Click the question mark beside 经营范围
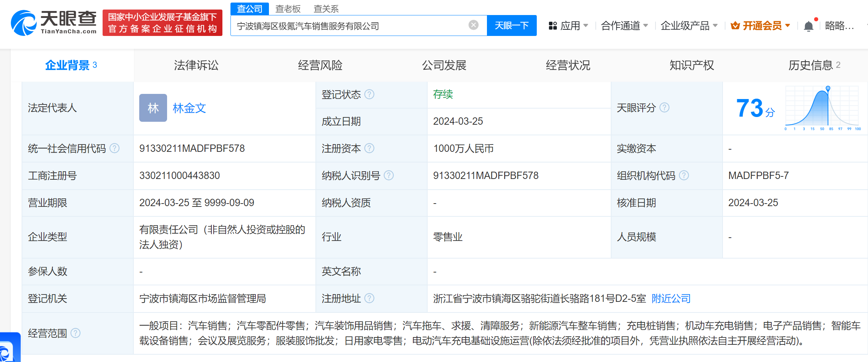This screenshot has width=868, height=362. 76,333
